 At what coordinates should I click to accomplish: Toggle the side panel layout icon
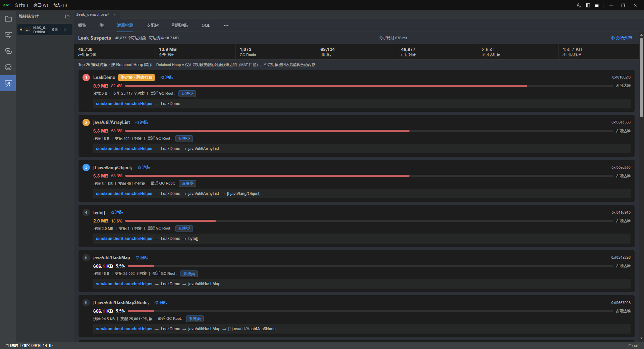click(x=588, y=5)
